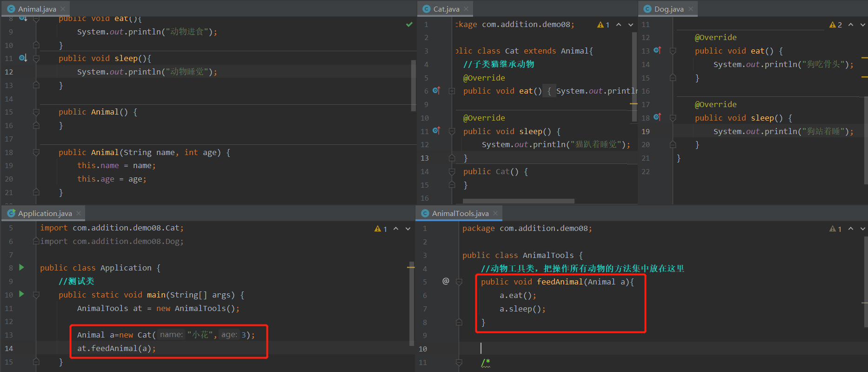Expand folded eat() method in Cat.java

click(x=452, y=91)
